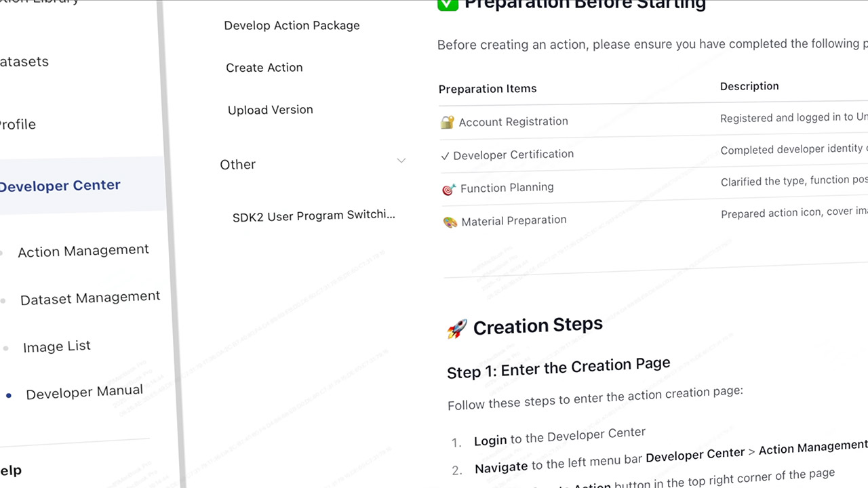Click the bullet dot beside Developer Manual

click(8, 395)
